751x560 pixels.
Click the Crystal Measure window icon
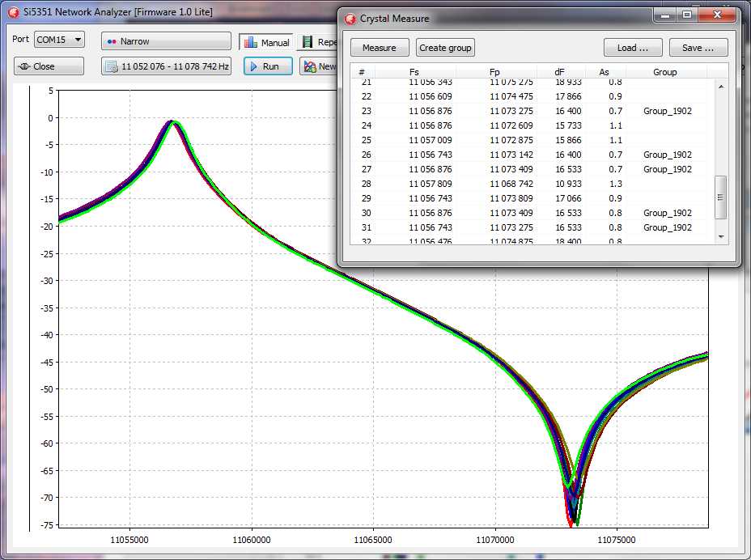tap(350, 19)
